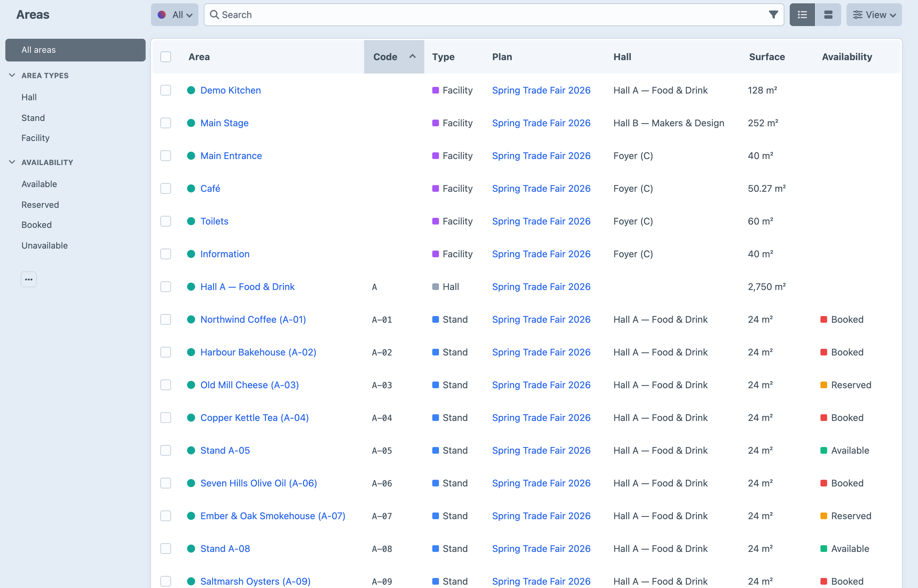Image resolution: width=918 pixels, height=588 pixels.
Task: Click Hall B — Makers & Design cell
Action: pyautogui.click(x=669, y=123)
